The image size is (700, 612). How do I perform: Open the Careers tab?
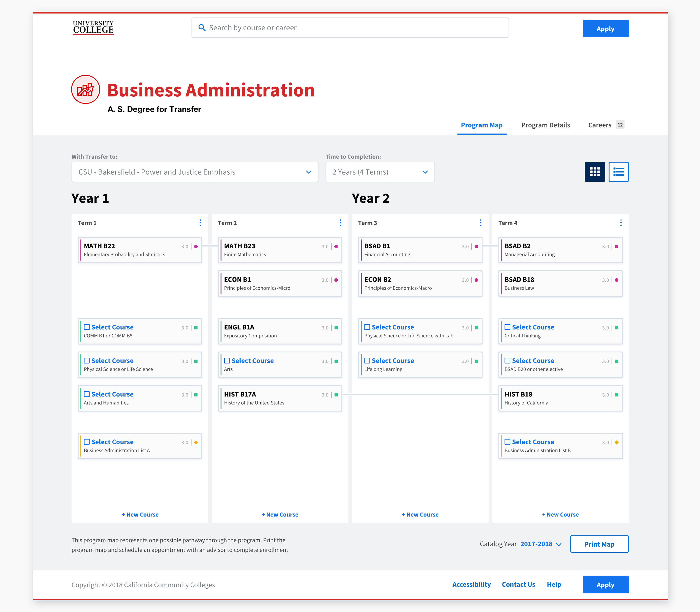pos(600,125)
